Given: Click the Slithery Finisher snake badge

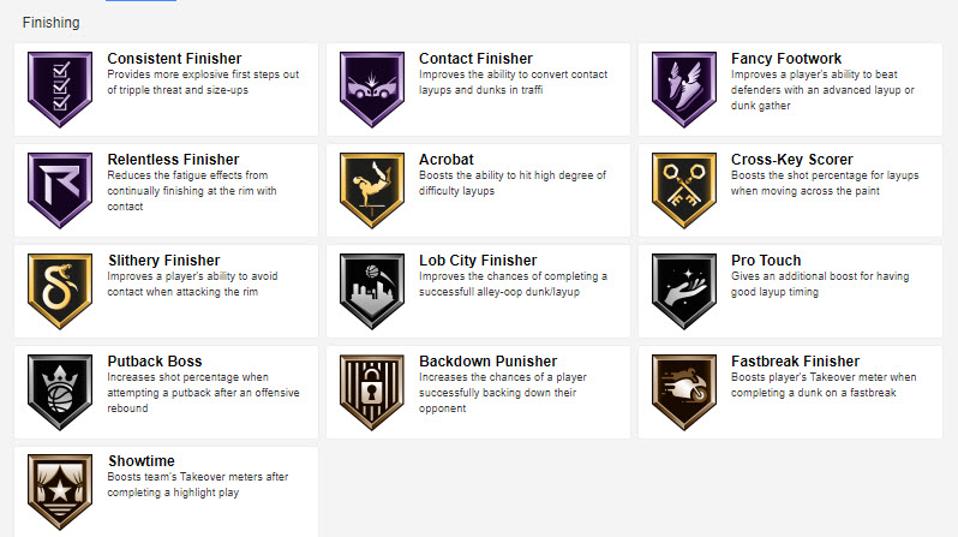Looking at the screenshot, I should pyautogui.click(x=60, y=291).
